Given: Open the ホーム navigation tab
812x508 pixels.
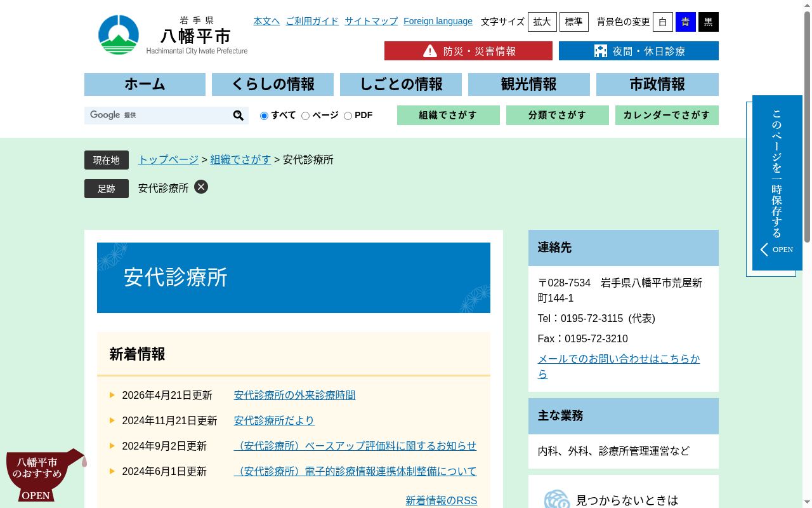Looking at the screenshot, I should pyautogui.click(x=145, y=84).
